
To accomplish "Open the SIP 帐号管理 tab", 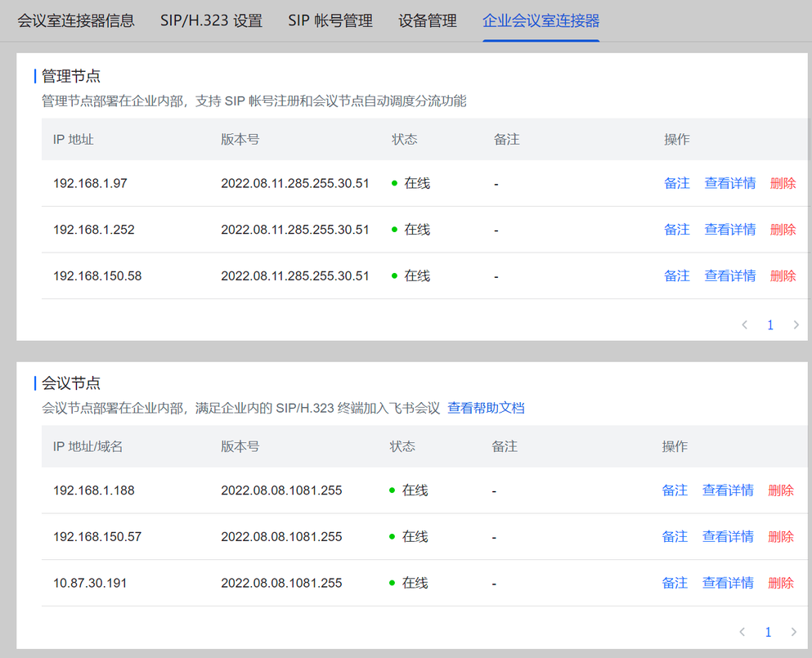I will 330,20.
